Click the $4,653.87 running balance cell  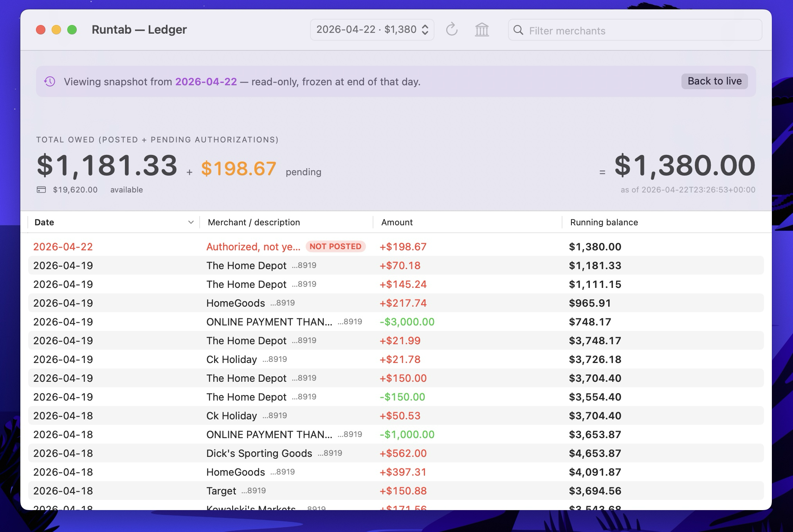coord(595,453)
